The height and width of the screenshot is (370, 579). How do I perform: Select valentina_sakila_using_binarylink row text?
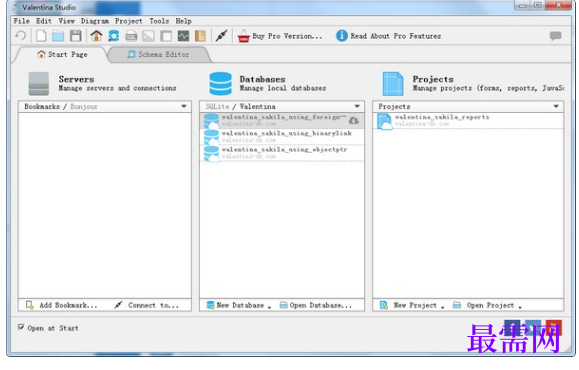[287, 133]
